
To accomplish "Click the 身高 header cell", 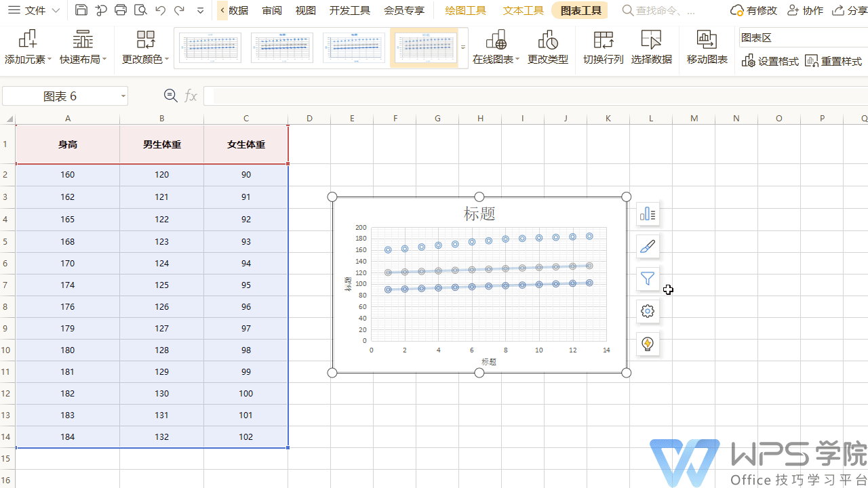I will (67, 144).
